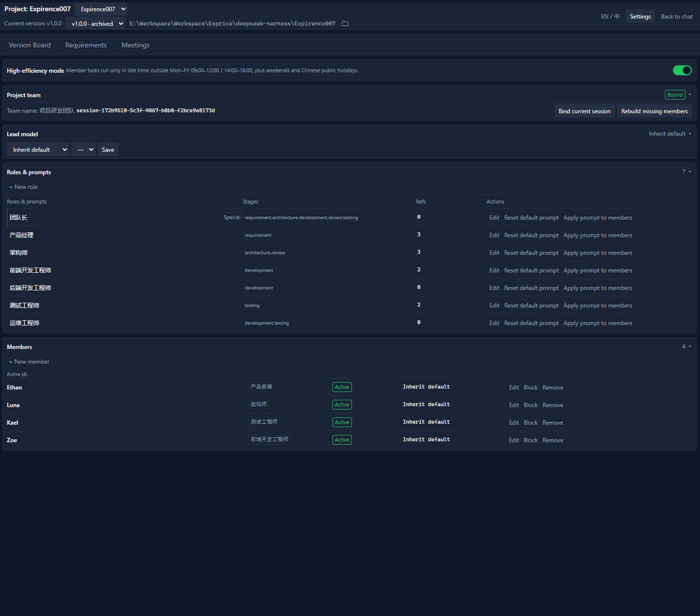700x616 pixels.
Task: Add a New role
Action: pos(23,187)
